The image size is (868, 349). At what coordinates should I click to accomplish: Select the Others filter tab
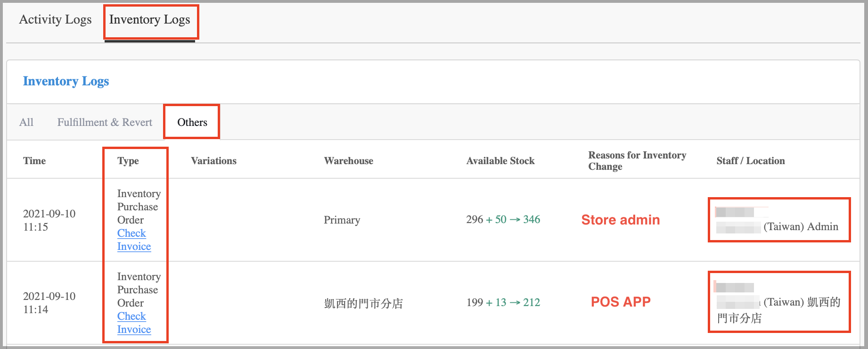pyautogui.click(x=192, y=123)
